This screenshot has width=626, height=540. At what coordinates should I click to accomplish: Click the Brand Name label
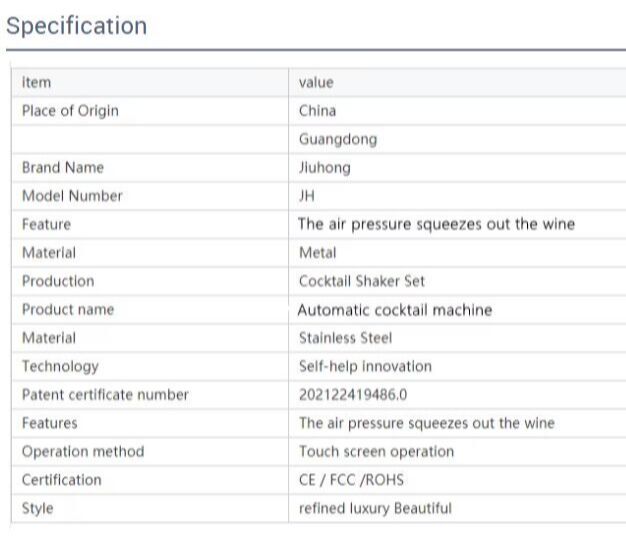pyautogui.click(x=62, y=167)
